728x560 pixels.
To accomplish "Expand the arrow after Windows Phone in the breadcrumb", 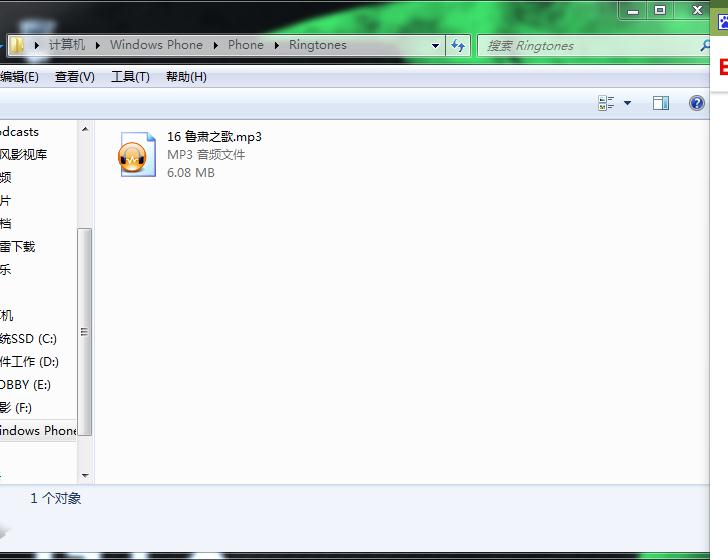I will tap(216, 46).
